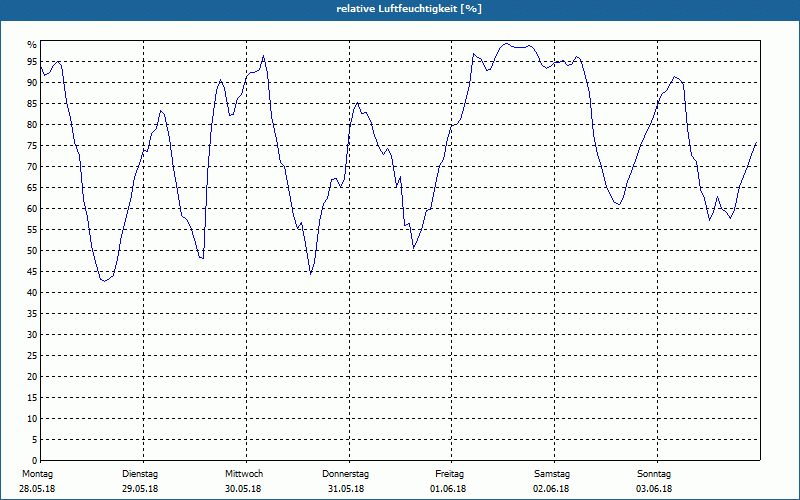Click the '50' y-axis value
This screenshot has height=500, width=800.
[33, 251]
